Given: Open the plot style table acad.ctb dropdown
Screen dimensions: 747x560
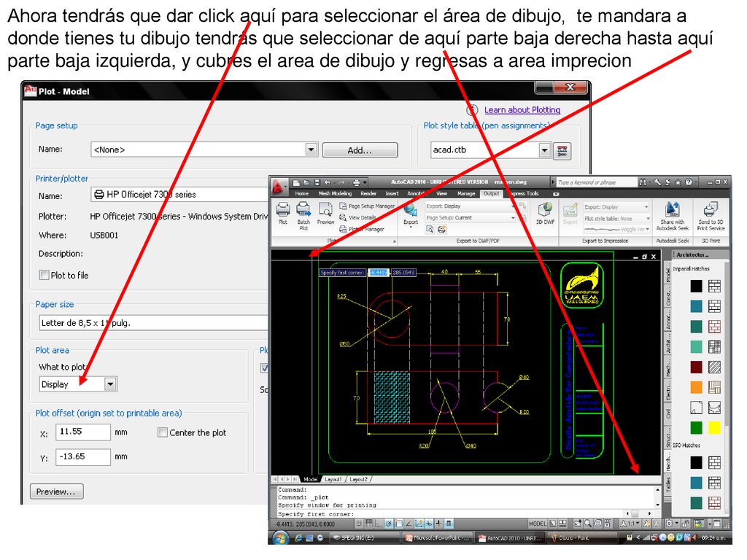Looking at the screenshot, I should [x=544, y=150].
